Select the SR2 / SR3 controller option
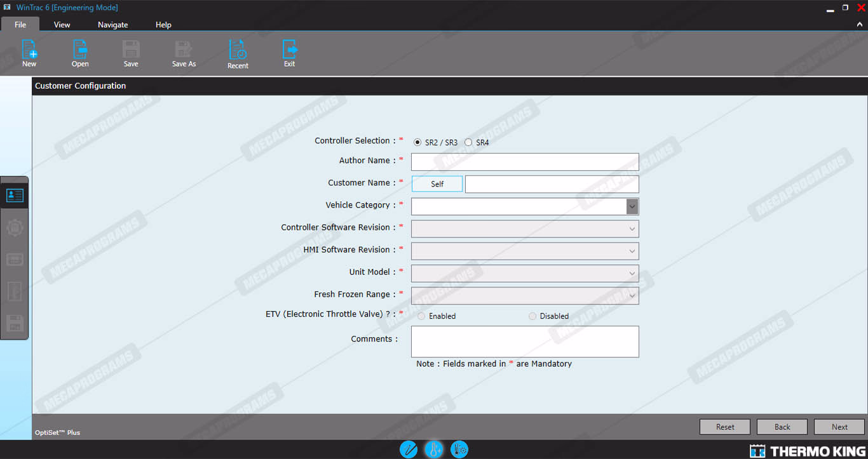 tap(417, 142)
